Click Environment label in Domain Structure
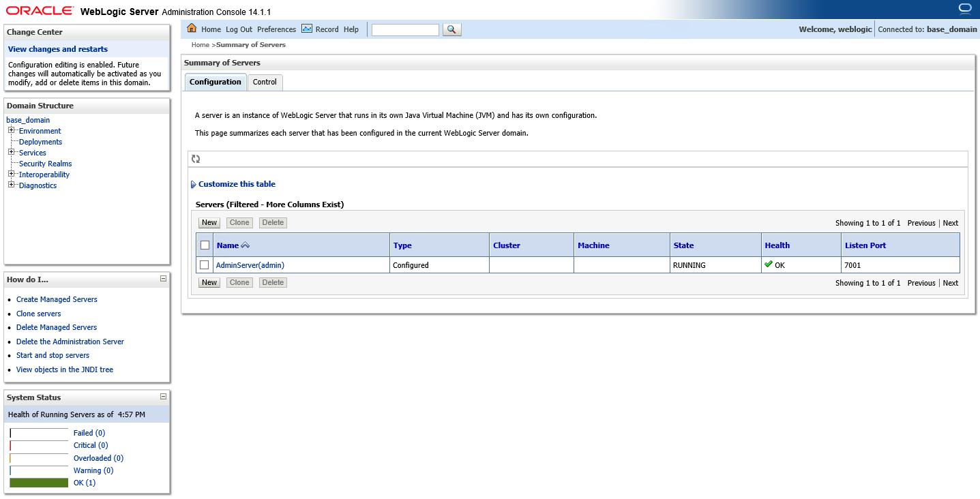 coord(40,131)
